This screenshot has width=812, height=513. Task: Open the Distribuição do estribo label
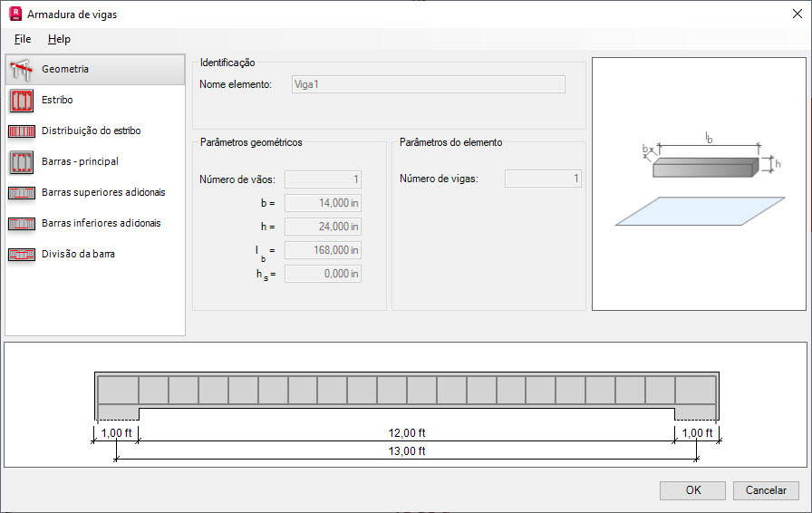(92, 131)
